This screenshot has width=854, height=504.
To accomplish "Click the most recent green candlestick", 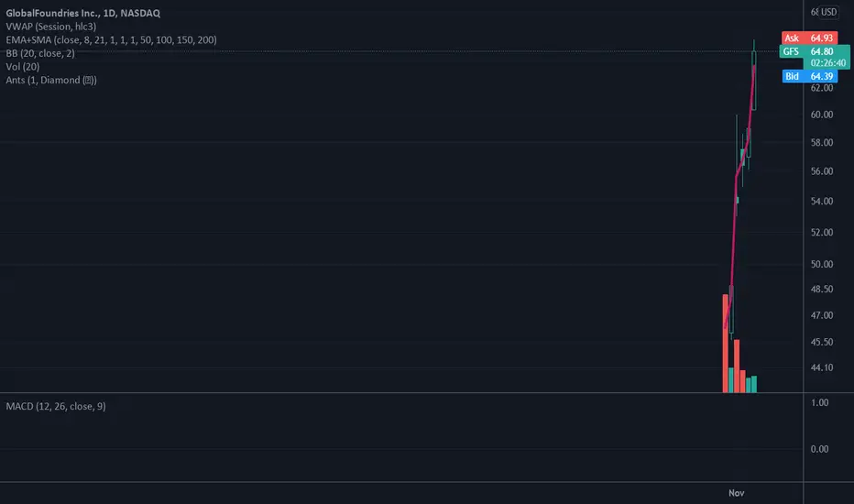I will pos(754,81).
